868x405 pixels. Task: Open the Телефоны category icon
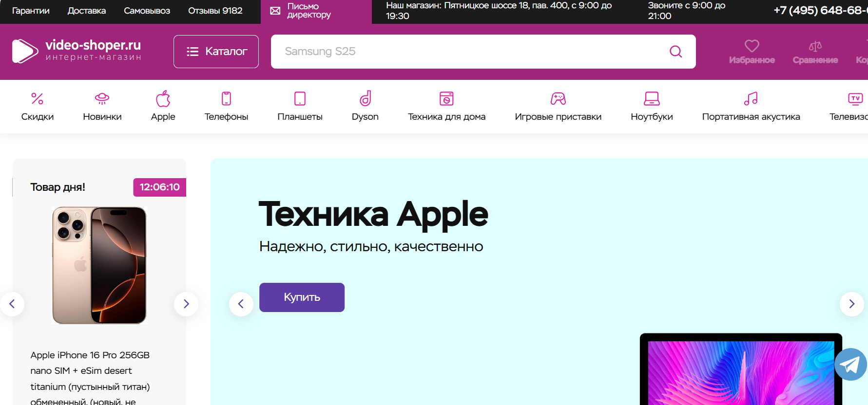point(226,99)
